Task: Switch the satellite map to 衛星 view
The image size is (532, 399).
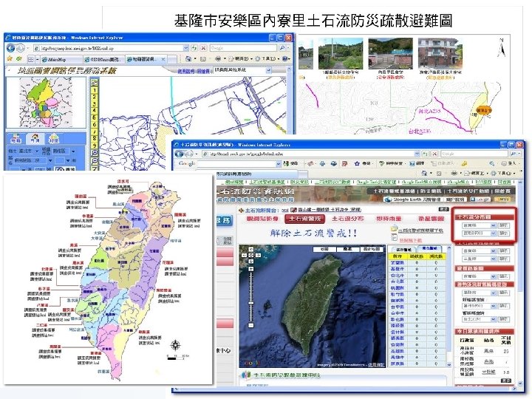Action: pos(347,249)
